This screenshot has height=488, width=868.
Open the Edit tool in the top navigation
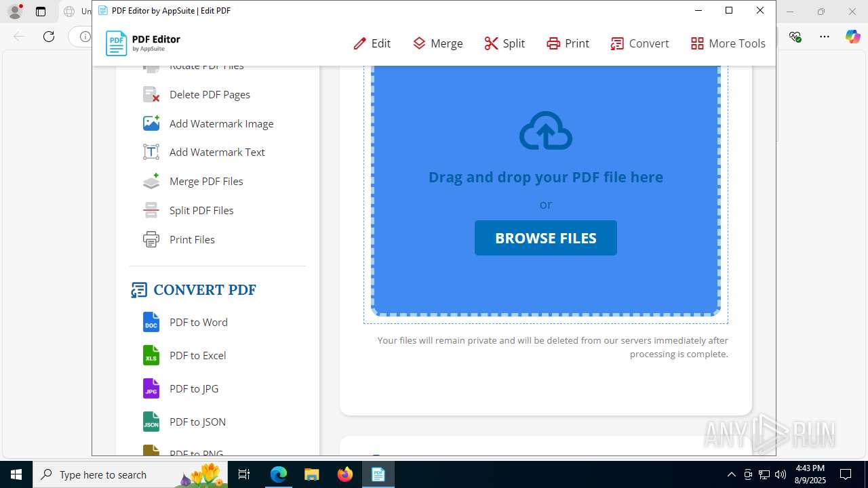tap(372, 43)
